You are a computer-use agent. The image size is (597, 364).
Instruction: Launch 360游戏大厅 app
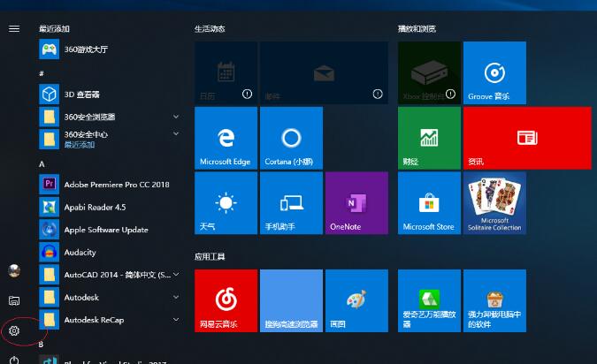[109, 49]
